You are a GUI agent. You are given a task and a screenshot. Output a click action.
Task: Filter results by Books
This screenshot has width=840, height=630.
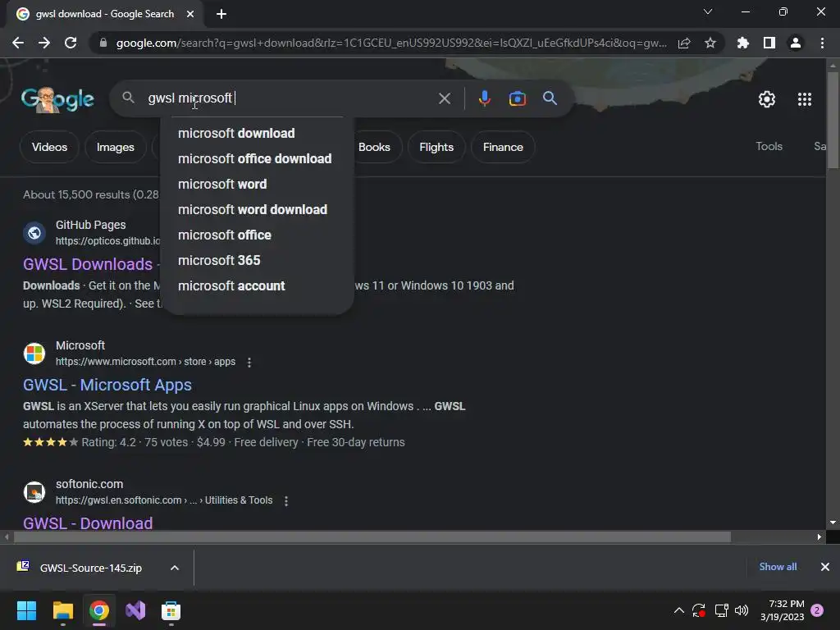coord(374,147)
